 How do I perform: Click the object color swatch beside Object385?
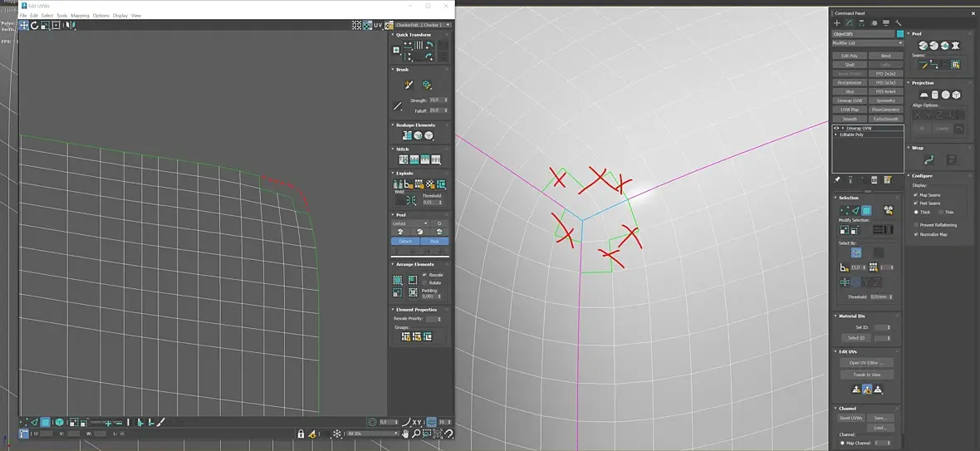pyautogui.click(x=900, y=34)
